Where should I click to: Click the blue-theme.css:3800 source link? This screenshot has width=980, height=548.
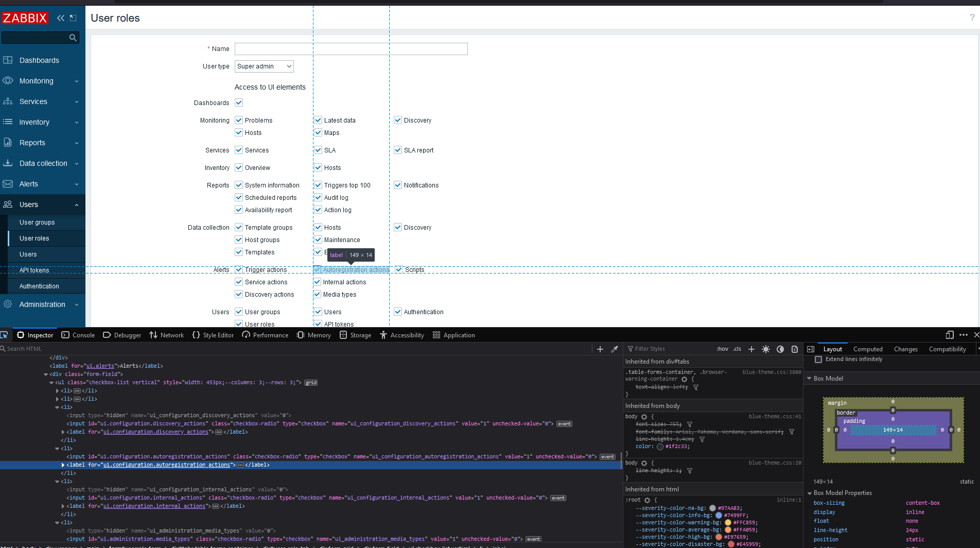coord(772,372)
